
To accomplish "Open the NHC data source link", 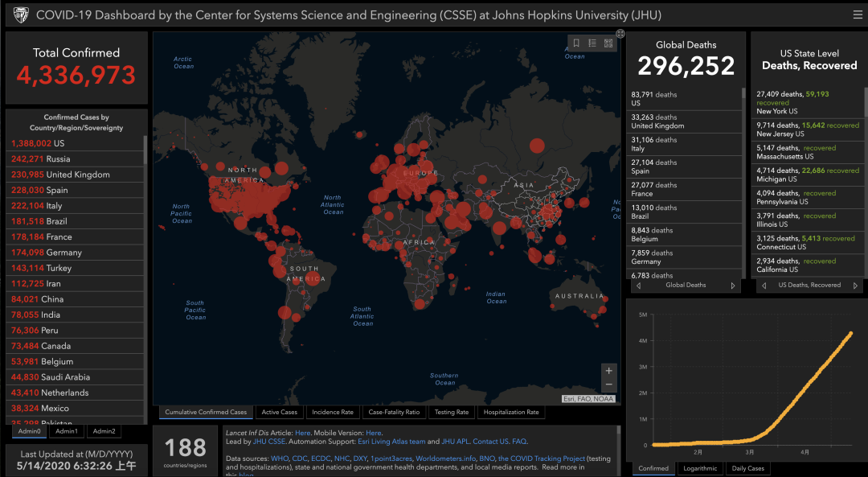I will click(x=342, y=458).
